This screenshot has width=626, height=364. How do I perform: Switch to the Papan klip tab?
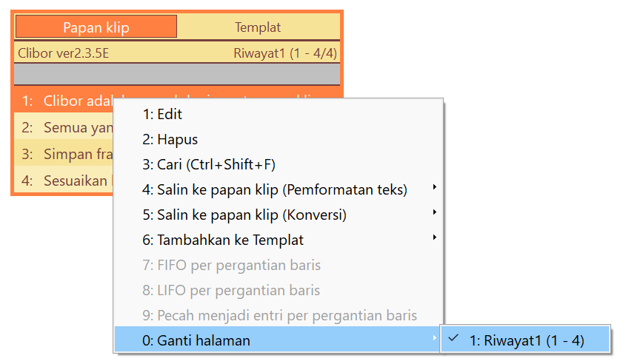[96, 27]
